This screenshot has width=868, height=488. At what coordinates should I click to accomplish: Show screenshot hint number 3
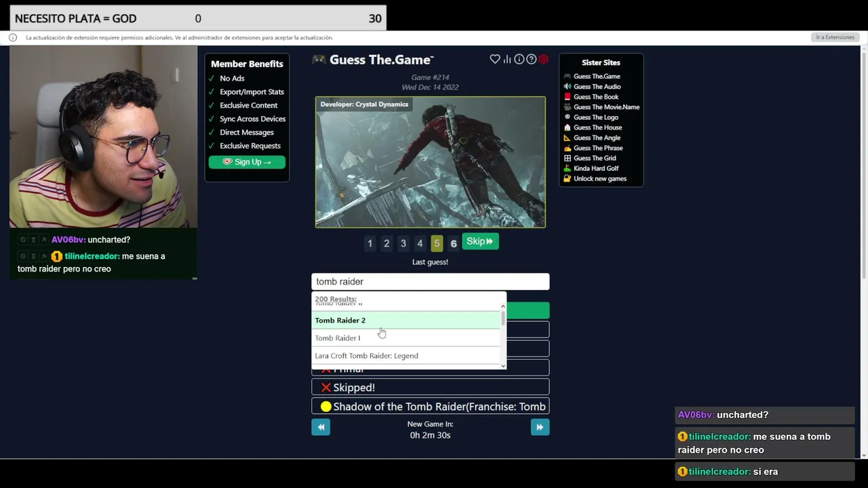[x=403, y=243]
